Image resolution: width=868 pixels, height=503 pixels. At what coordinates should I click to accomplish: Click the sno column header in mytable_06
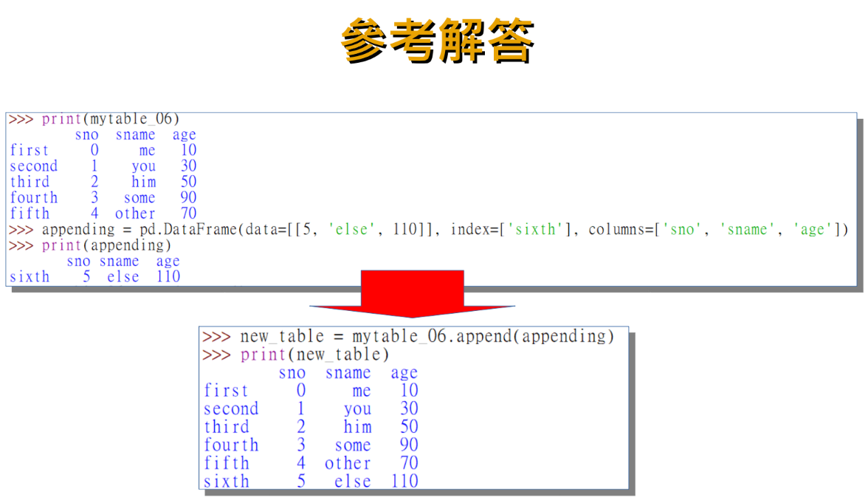pos(86,134)
